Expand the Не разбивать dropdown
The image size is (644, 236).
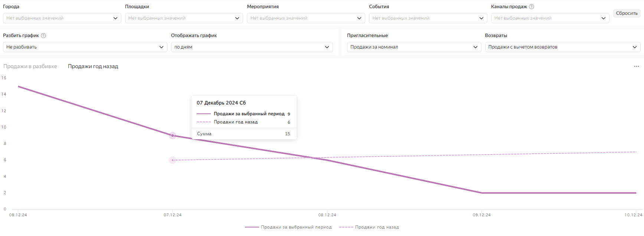85,47
